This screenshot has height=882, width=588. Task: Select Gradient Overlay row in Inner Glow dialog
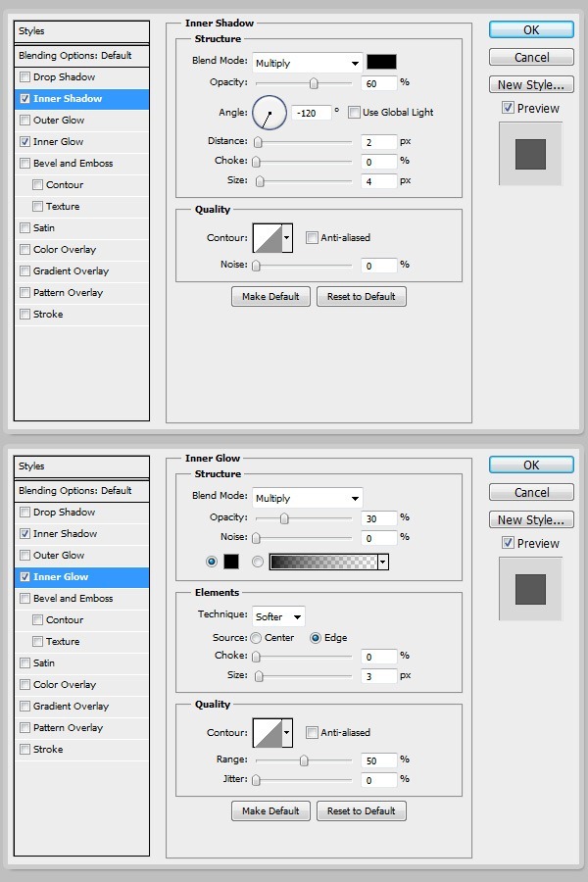coord(81,706)
